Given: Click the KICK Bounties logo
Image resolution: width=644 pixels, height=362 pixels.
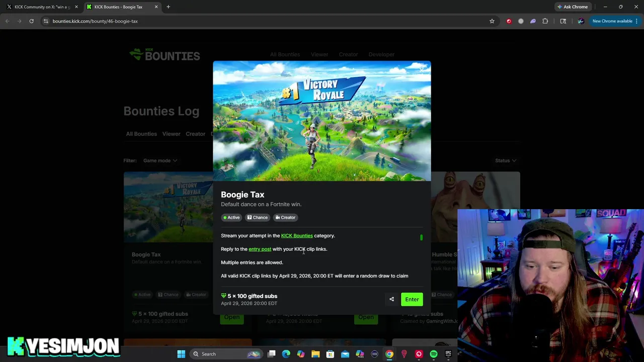Looking at the screenshot, I should [x=165, y=54].
